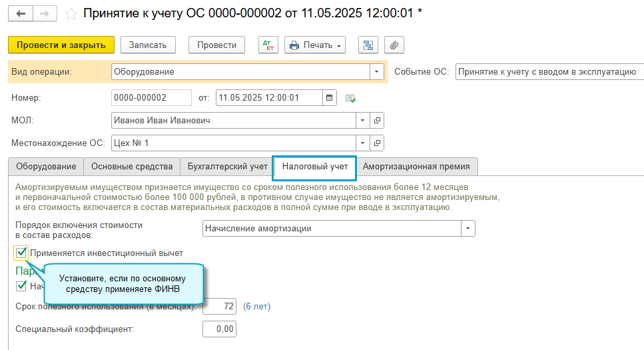Open МОЛ record using the open icon
644x350 pixels.
pos(377,121)
